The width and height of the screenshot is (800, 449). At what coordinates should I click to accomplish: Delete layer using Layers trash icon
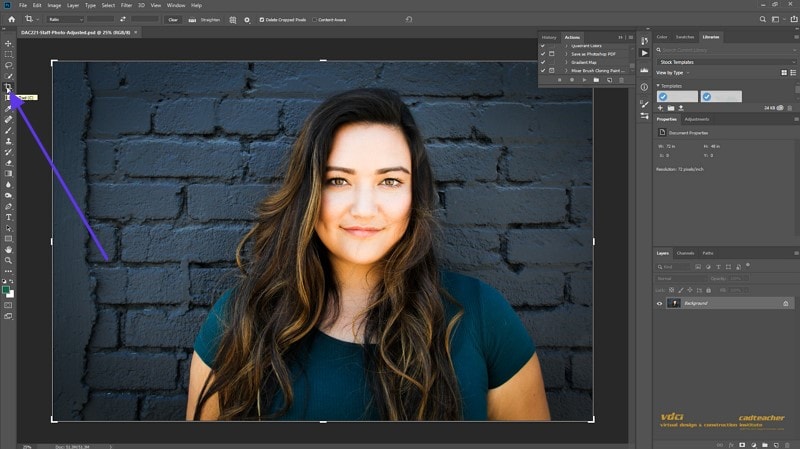pos(788,445)
